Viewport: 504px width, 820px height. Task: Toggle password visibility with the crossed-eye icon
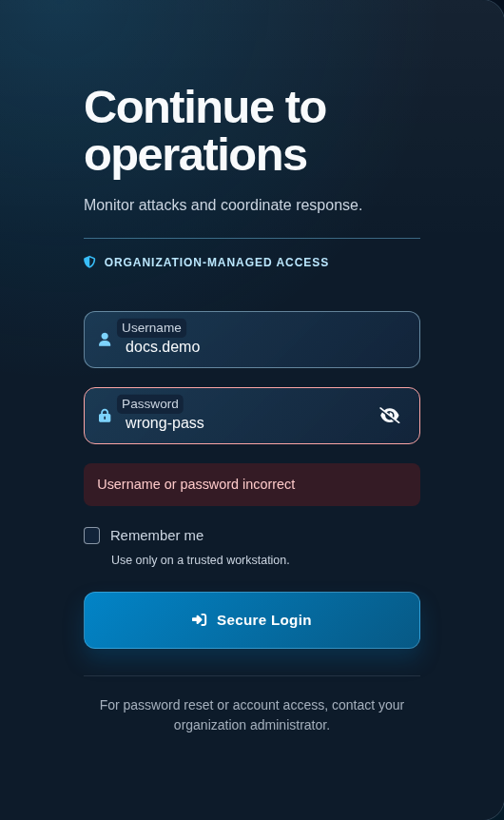tap(390, 415)
